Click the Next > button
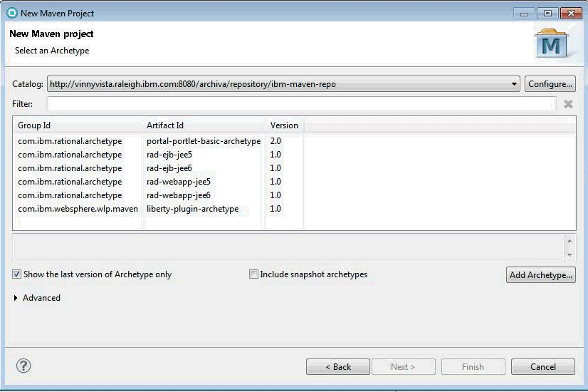The width and height of the screenshot is (588, 392). pos(403,367)
